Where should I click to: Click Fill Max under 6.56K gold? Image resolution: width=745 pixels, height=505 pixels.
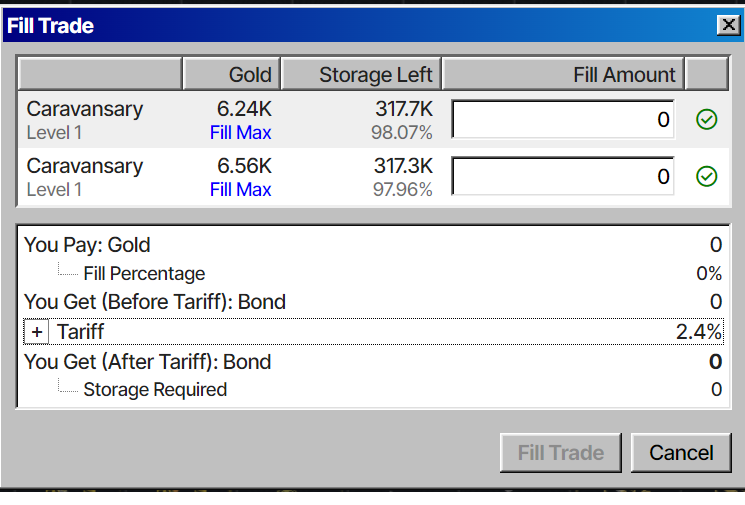click(x=240, y=190)
